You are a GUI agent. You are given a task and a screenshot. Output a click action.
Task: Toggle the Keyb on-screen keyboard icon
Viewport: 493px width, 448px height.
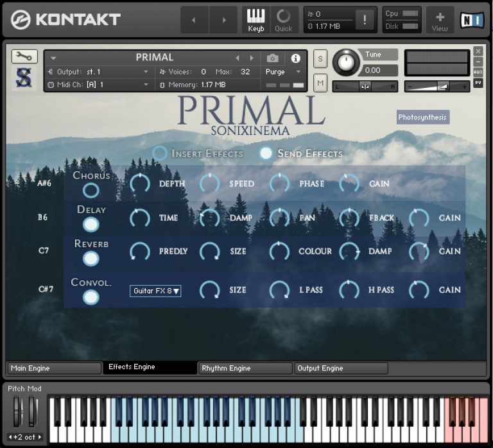[x=256, y=20]
